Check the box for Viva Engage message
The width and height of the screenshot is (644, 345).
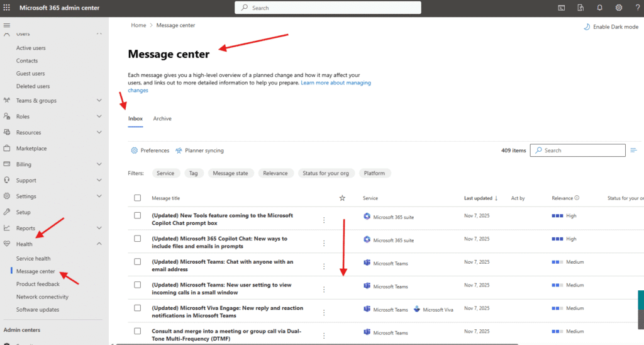[138, 308]
